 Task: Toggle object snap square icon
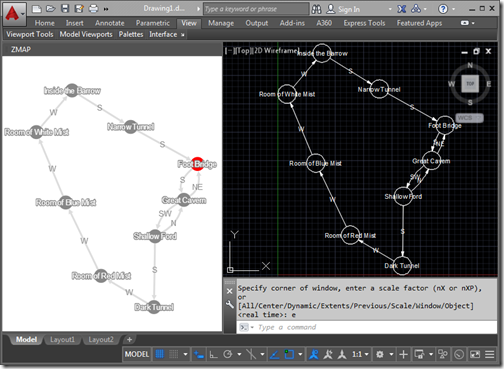click(289, 354)
